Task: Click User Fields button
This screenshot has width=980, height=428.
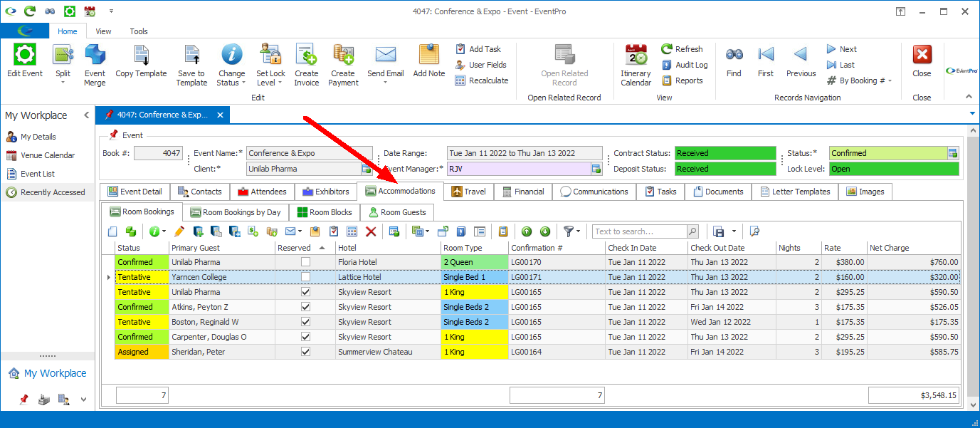Action: [x=481, y=65]
